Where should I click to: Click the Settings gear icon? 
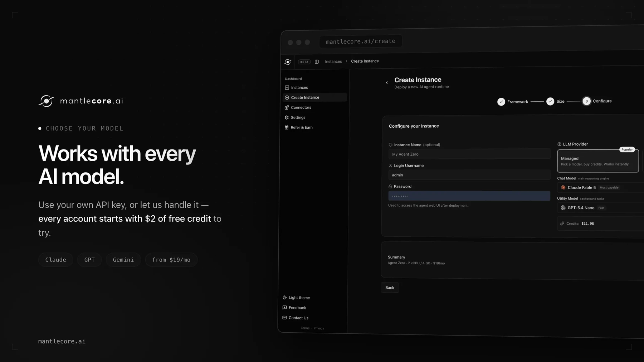[x=287, y=118]
